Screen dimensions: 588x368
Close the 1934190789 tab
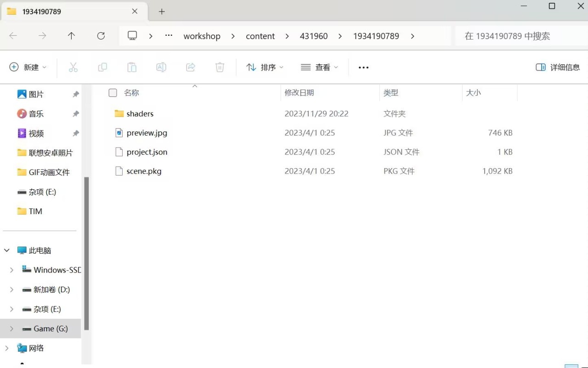135,11
